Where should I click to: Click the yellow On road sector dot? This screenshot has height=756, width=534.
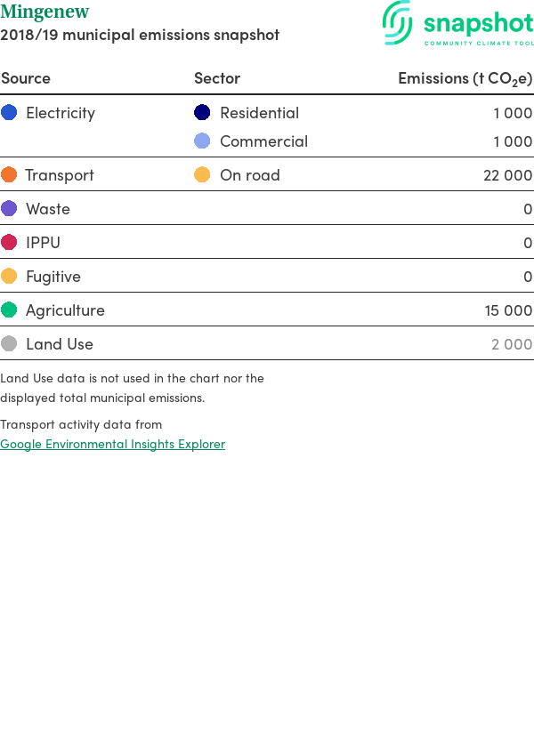pos(202,174)
